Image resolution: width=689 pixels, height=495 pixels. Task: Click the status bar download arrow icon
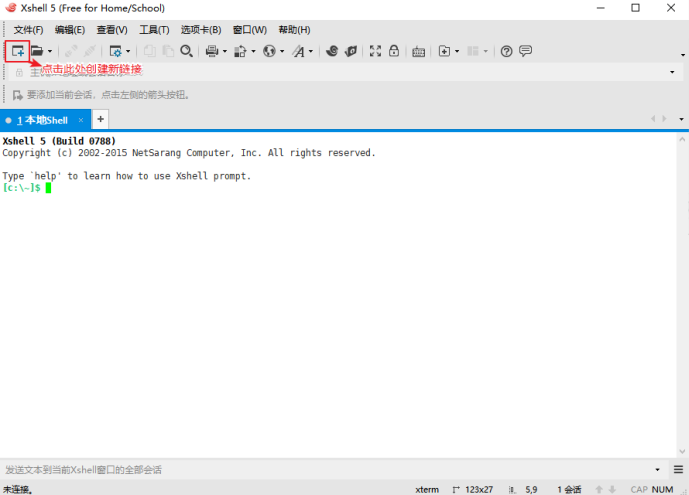[612, 489]
